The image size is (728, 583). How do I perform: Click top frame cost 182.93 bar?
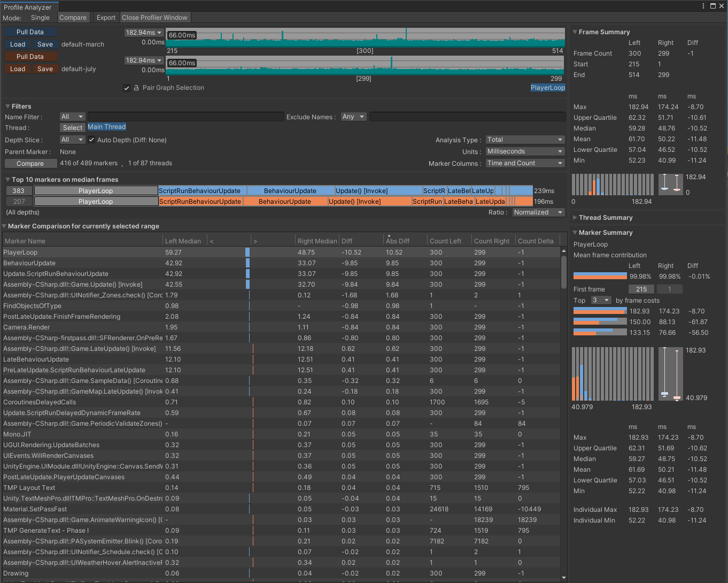[x=600, y=311]
